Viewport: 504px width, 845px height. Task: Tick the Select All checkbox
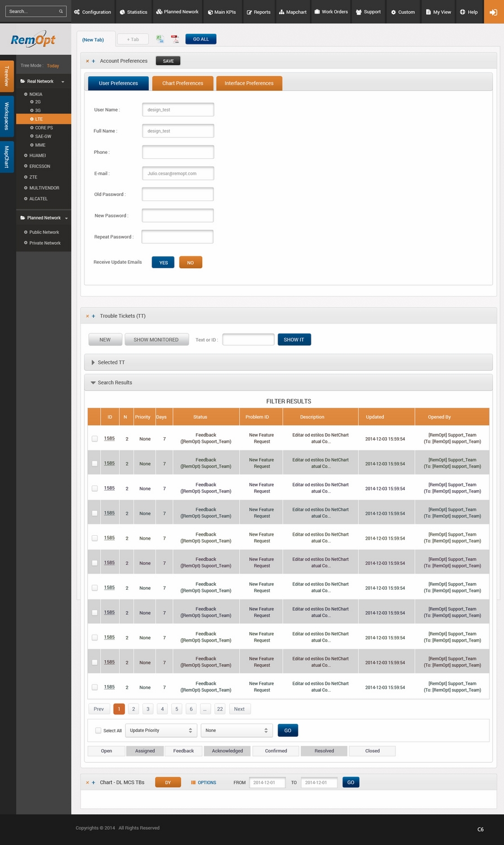[99, 731]
